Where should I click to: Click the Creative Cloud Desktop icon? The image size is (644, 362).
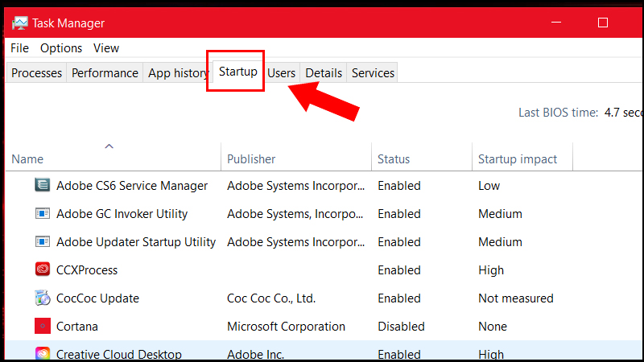tap(43, 353)
